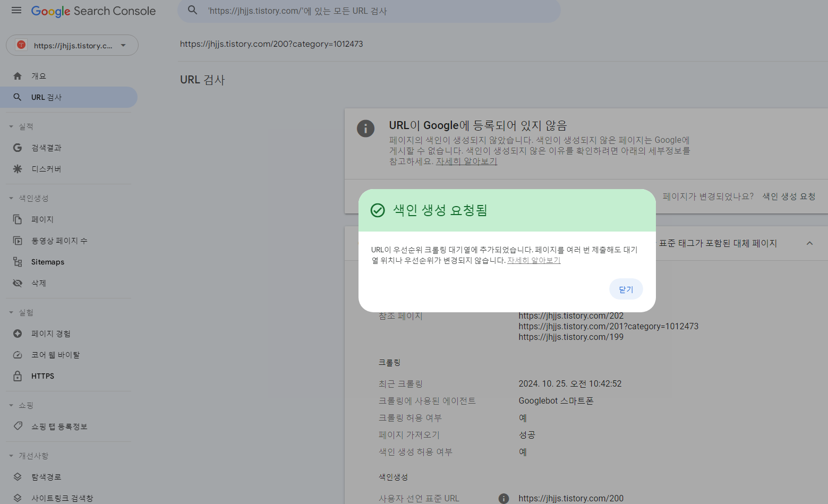The image size is (828, 504).
Task: Collapse the 실험 section
Action: pos(11,312)
